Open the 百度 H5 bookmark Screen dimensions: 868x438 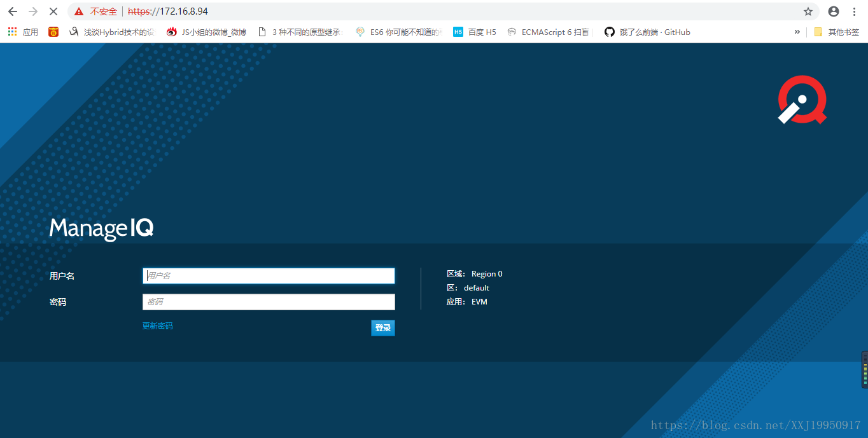pos(475,32)
